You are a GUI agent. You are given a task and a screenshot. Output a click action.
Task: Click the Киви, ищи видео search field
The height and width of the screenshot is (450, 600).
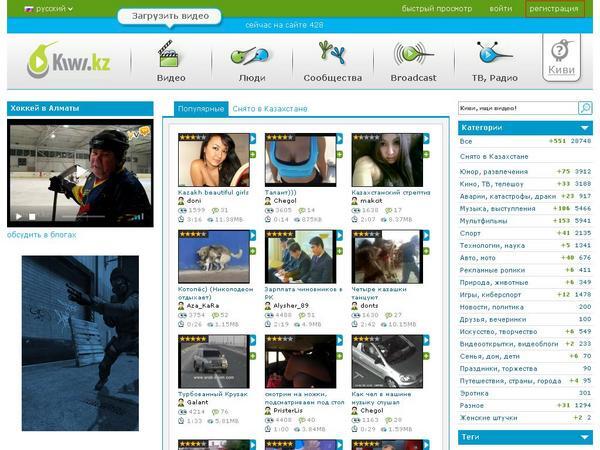click(x=518, y=108)
